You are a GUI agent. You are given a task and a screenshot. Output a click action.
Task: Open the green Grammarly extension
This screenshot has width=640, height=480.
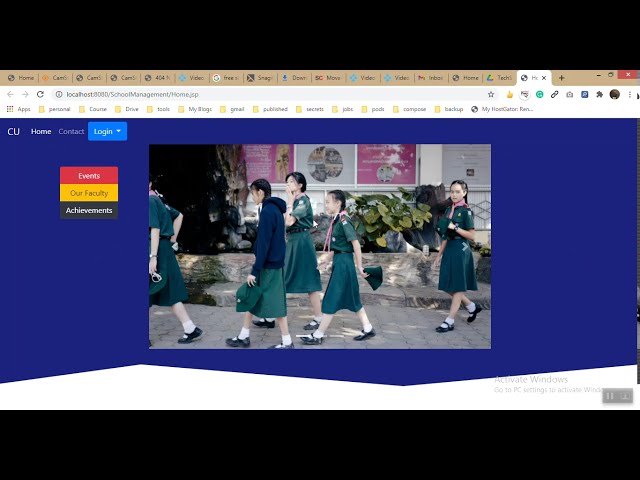point(540,94)
